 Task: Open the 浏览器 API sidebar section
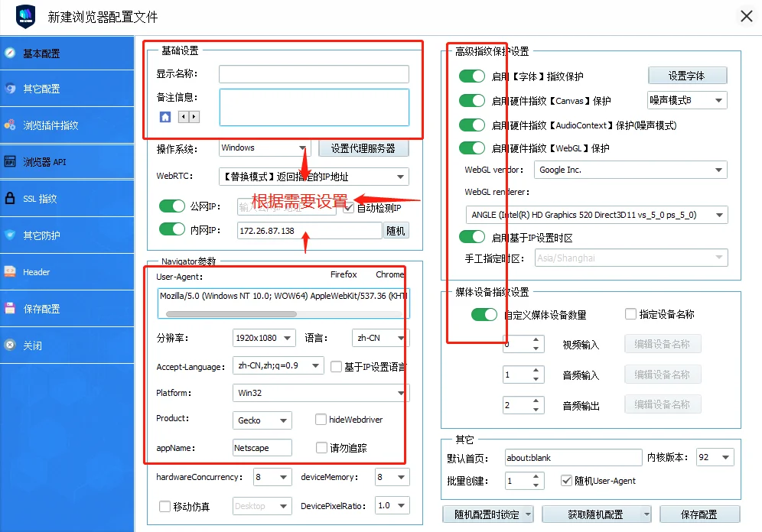tap(44, 162)
